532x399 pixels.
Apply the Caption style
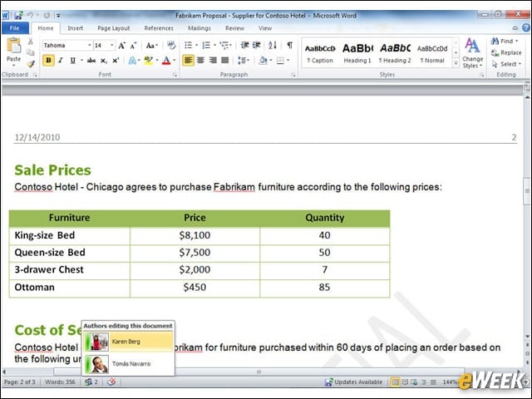pos(320,53)
